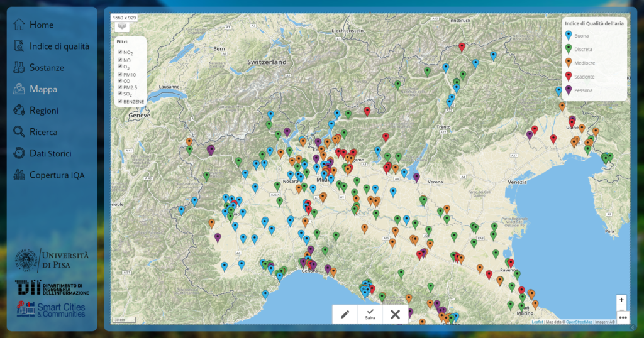Click the Ricerca magnifier icon
The height and width of the screenshot is (338, 644).
pos(19,132)
